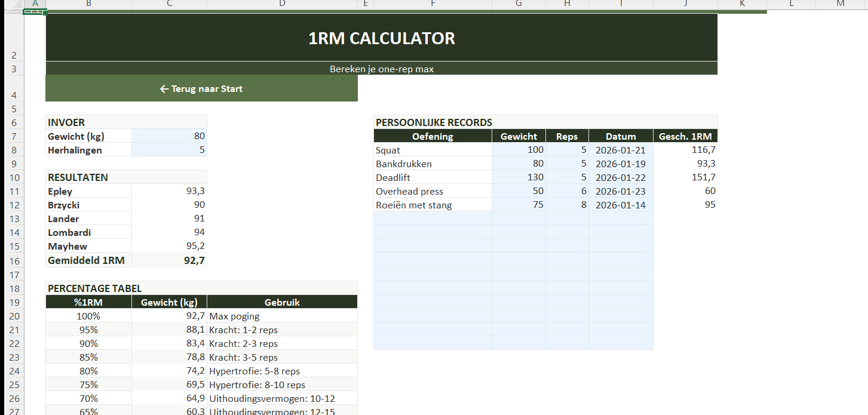Select row 17 header
This screenshot has width=868, height=415.
pyautogui.click(x=14, y=275)
